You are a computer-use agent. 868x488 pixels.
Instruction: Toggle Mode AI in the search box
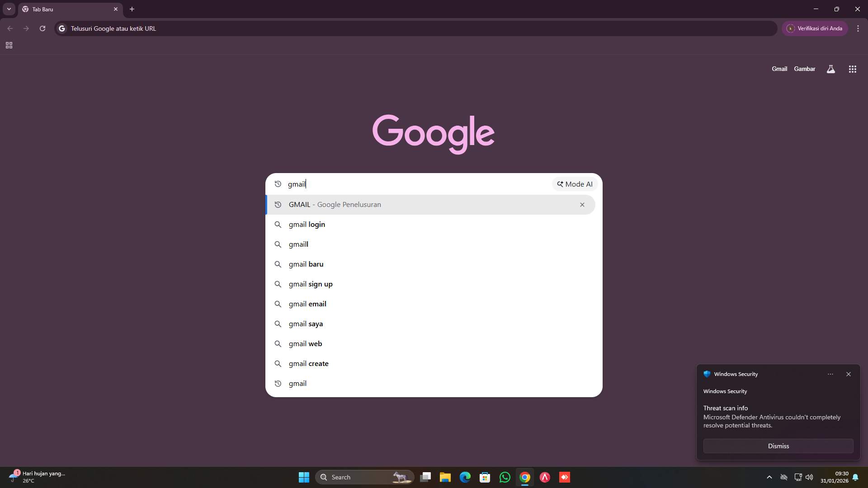pos(575,184)
